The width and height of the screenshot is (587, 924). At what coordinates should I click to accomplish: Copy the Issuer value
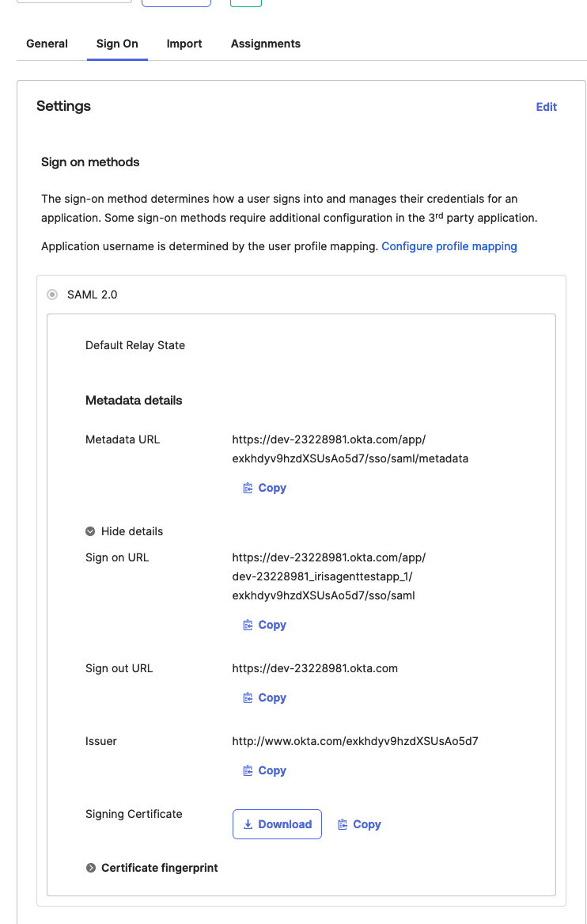[264, 770]
